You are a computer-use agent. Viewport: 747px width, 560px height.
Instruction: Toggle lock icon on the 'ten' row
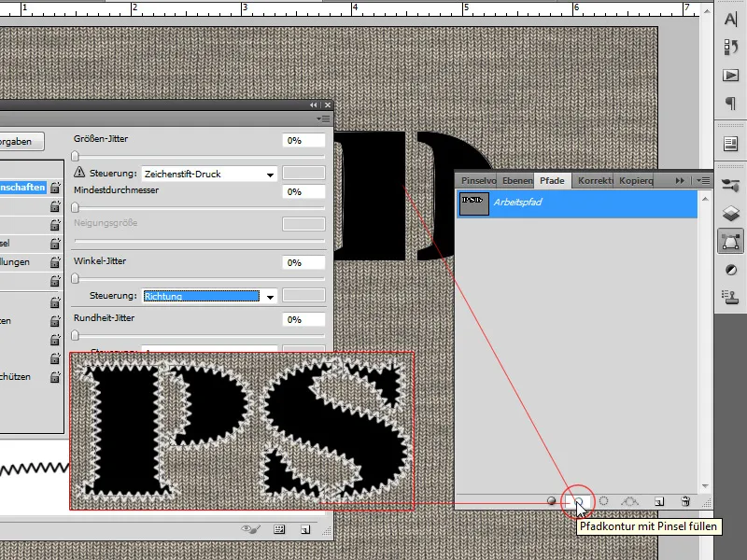pyautogui.click(x=55, y=321)
